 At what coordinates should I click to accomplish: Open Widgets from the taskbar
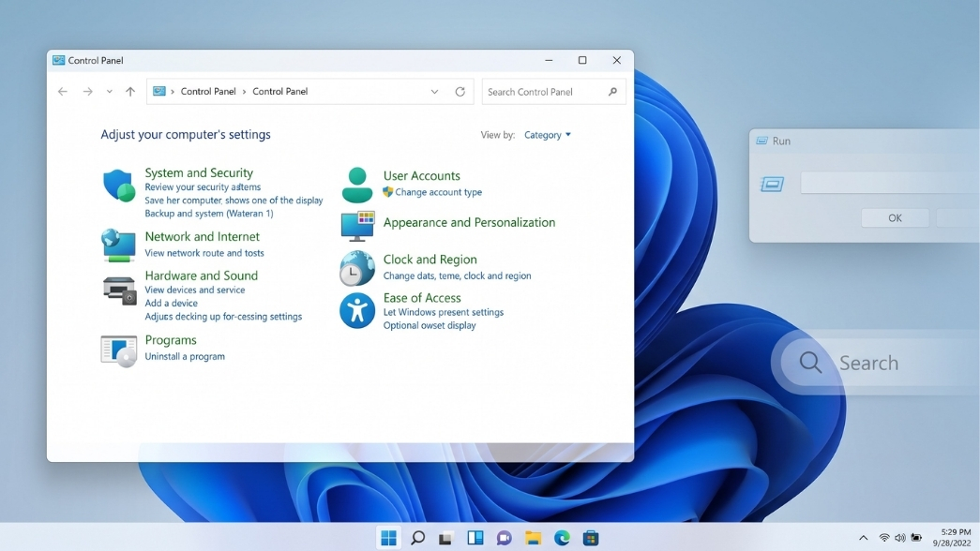tap(475, 537)
